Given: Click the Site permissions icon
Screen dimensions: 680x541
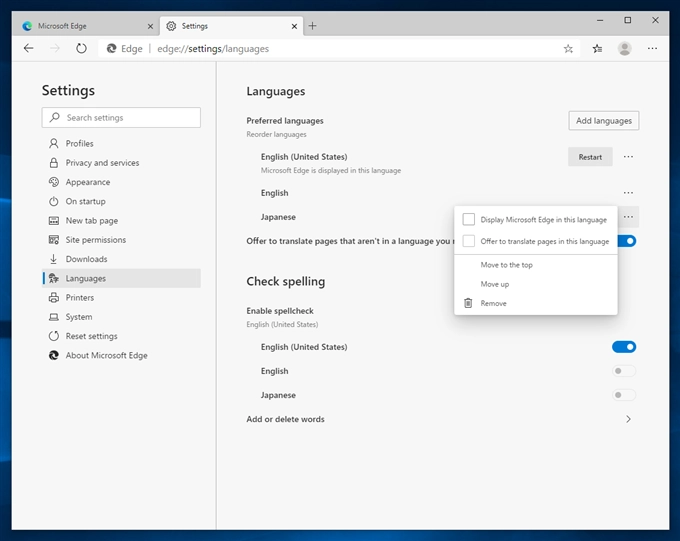Looking at the screenshot, I should 54,239.
